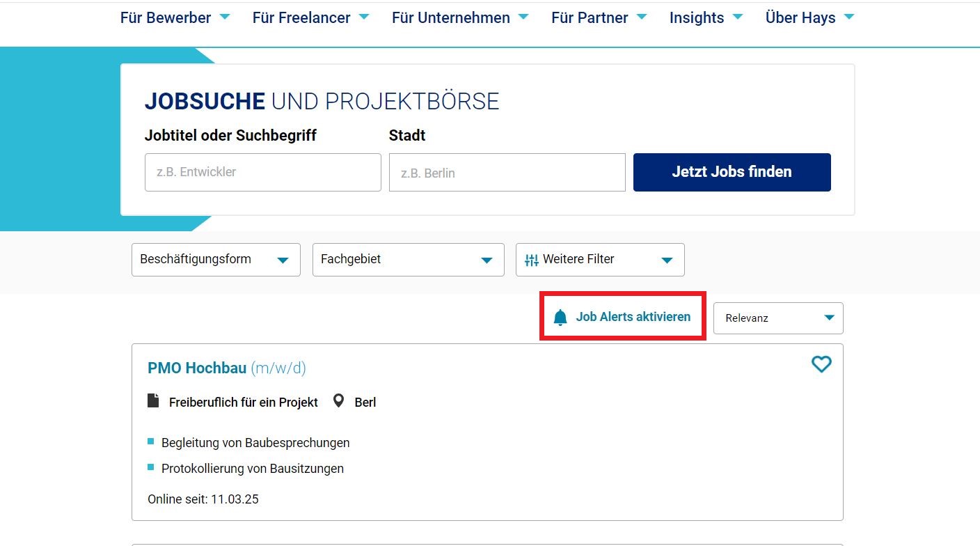Click the Jetzt Jobs finden button

[x=732, y=172]
